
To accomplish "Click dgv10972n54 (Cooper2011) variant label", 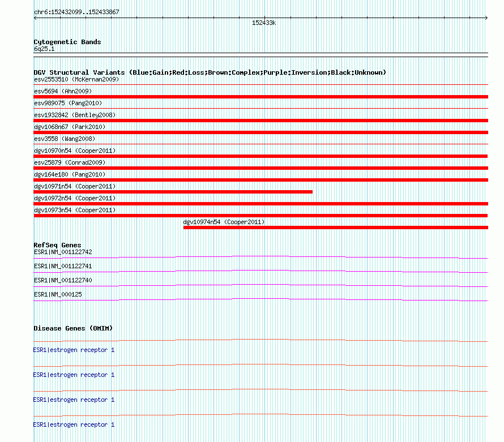I will 75,198.
